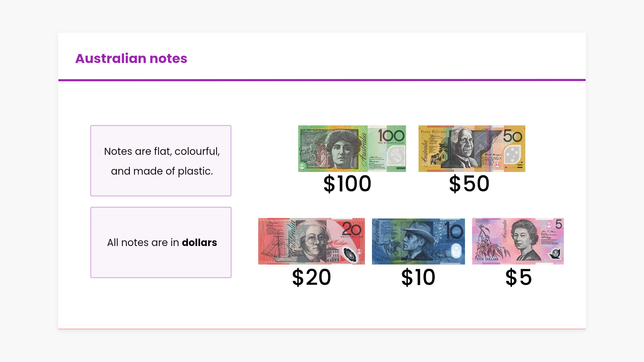644x362 pixels.
Task: Select the $5 text label
Action: tap(518, 278)
